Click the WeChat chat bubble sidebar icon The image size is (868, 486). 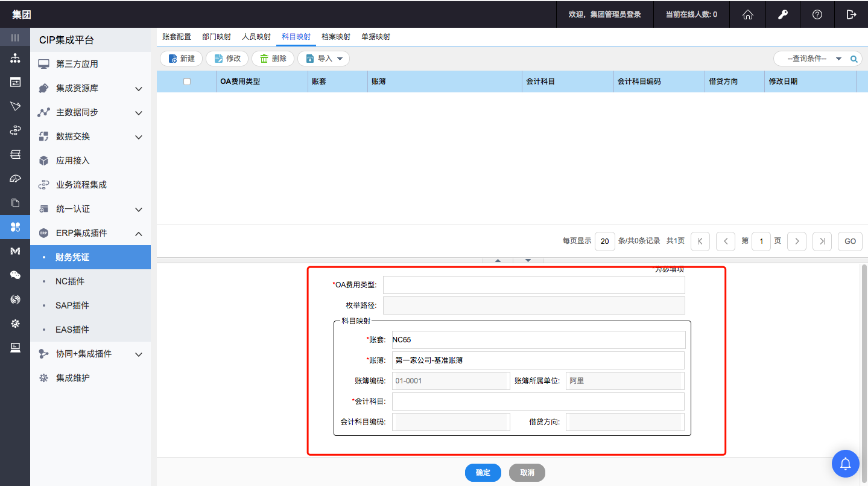(x=15, y=275)
